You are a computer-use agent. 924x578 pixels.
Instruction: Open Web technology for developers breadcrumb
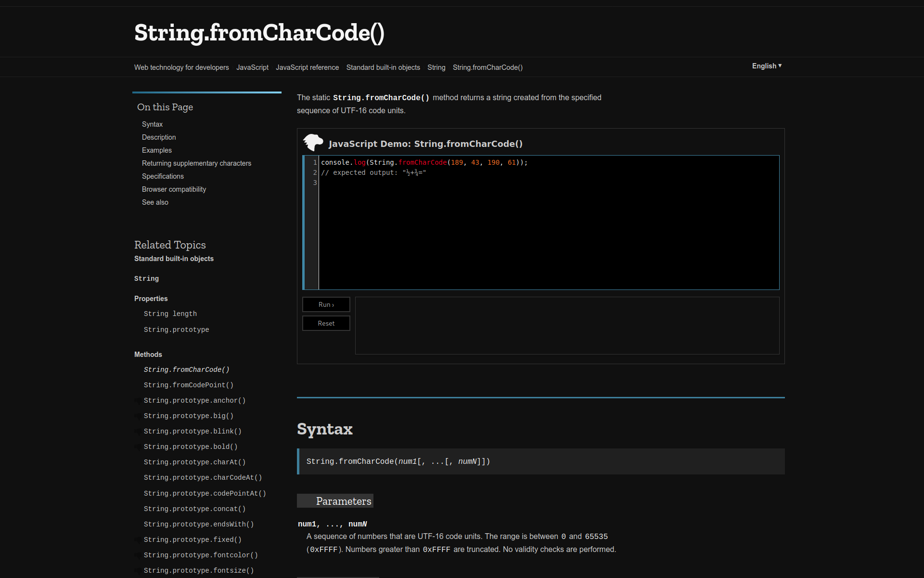pyautogui.click(x=181, y=67)
